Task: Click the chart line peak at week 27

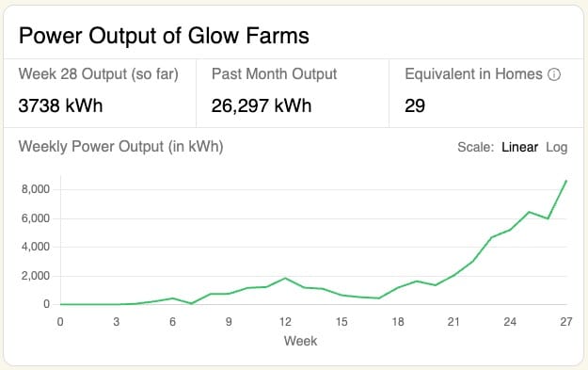Action: [x=566, y=181]
